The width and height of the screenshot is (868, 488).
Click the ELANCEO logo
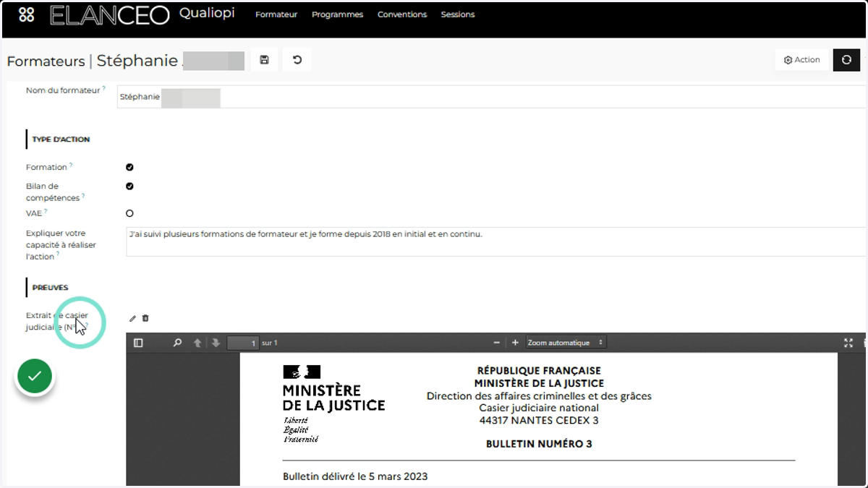tap(109, 15)
